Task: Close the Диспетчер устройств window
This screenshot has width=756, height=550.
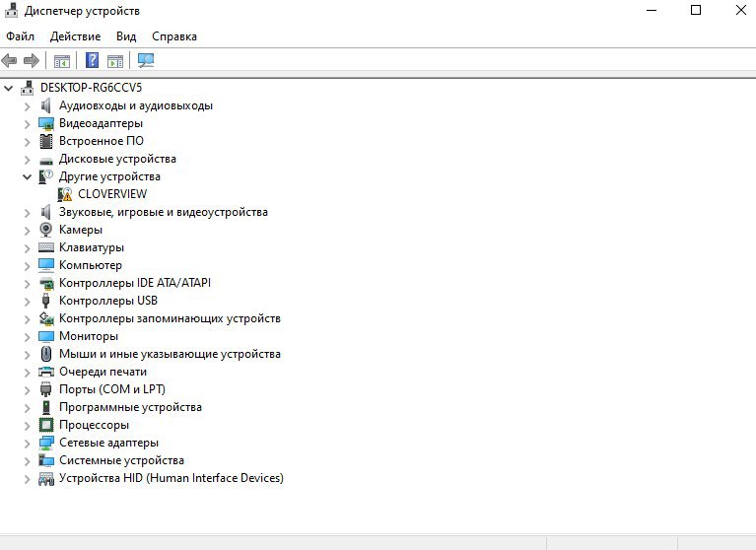Action: coord(741,10)
